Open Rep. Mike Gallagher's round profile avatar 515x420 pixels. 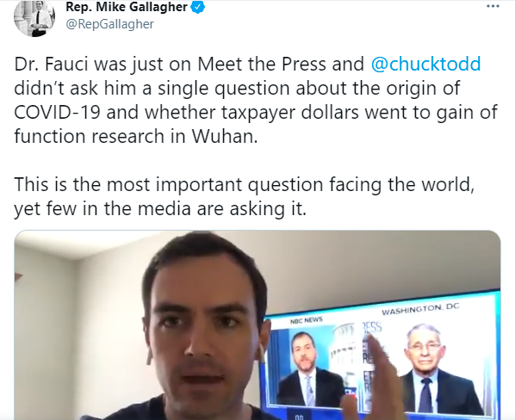pos(34,18)
